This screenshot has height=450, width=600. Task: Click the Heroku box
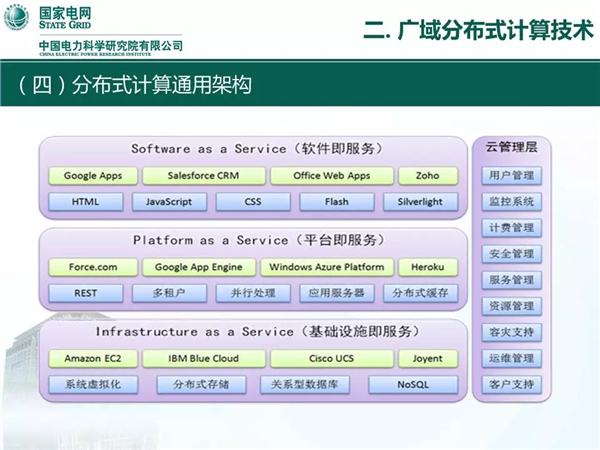[x=427, y=267]
